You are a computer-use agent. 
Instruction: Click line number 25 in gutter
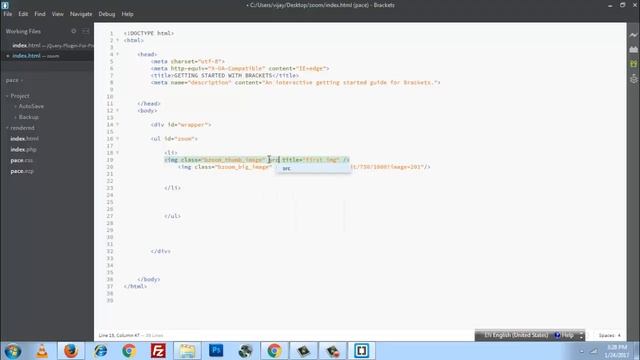point(110,202)
